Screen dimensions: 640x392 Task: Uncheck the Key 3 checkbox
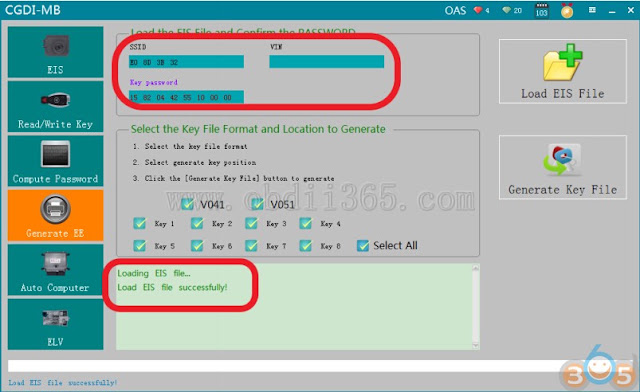click(251, 223)
